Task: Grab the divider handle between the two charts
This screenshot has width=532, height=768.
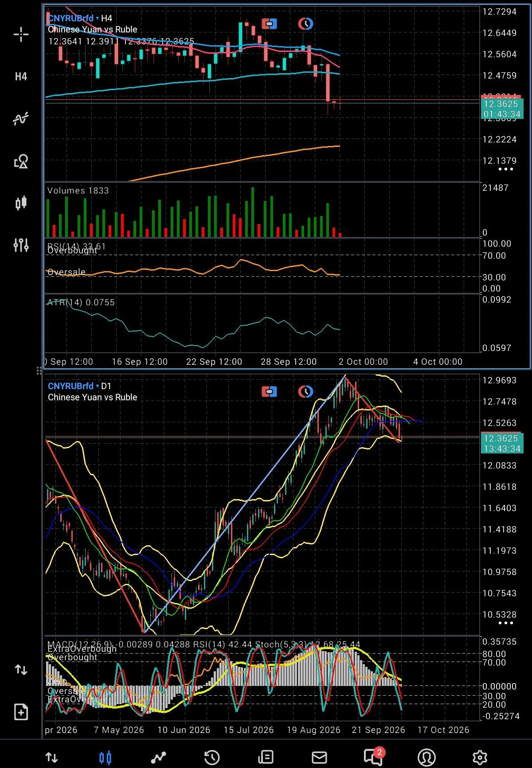Action: click(x=39, y=370)
